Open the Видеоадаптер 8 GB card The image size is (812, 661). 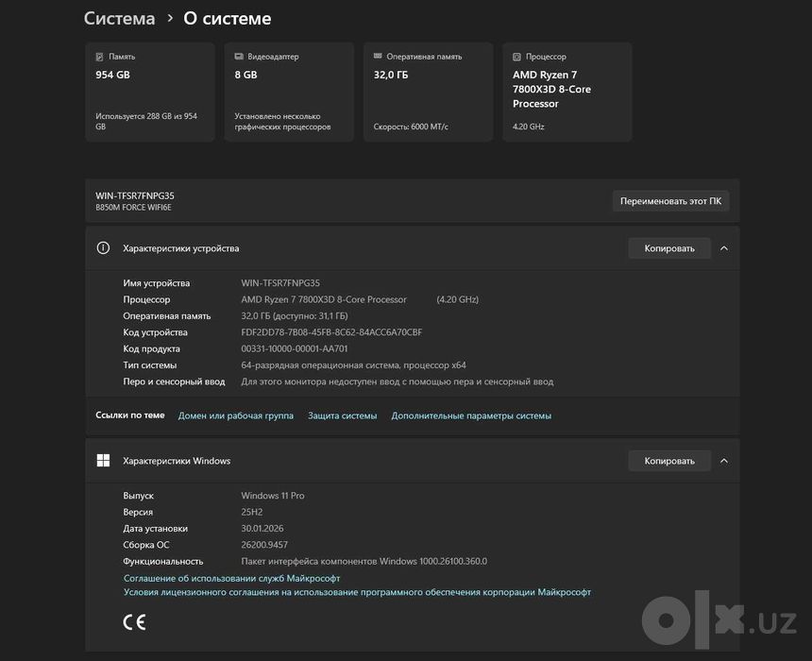pyautogui.click(x=289, y=92)
